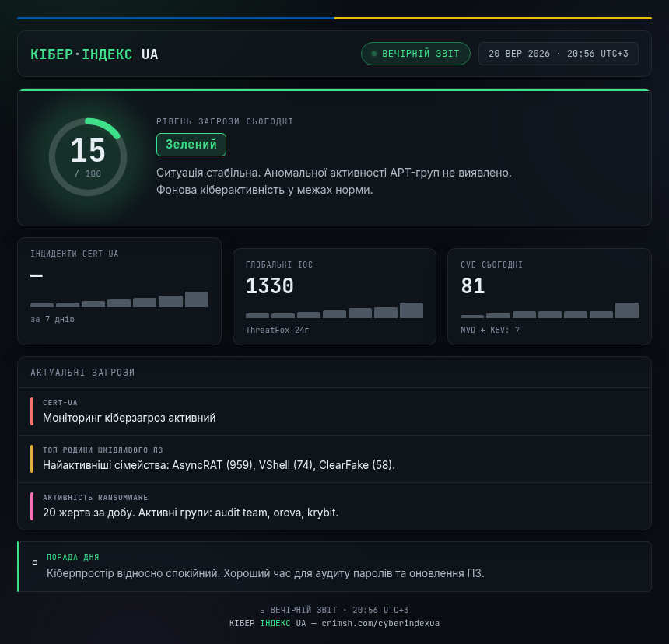The image size is (669, 644).
Task: Click the green dot in ВЕЧІРНІЙ ЗВІТ badge
Action: point(374,54)
